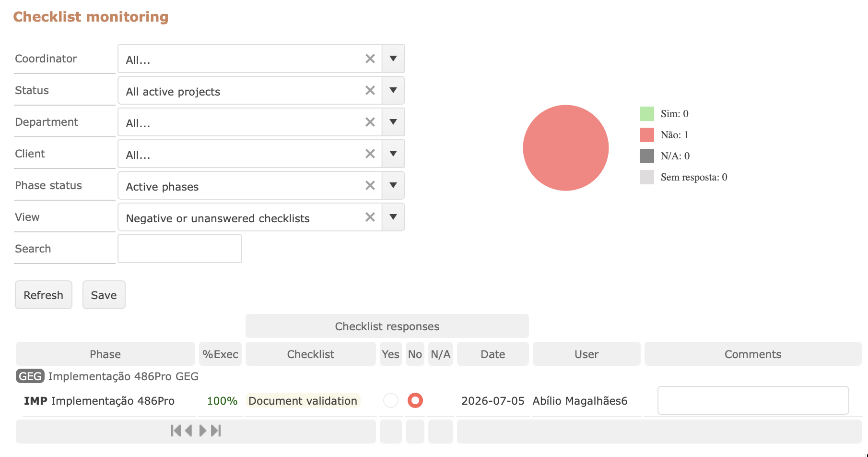The width and height of the screenshot is (868, 457).
Task: Click the 'Document validation' checklist label
Action: pos(303,401)
